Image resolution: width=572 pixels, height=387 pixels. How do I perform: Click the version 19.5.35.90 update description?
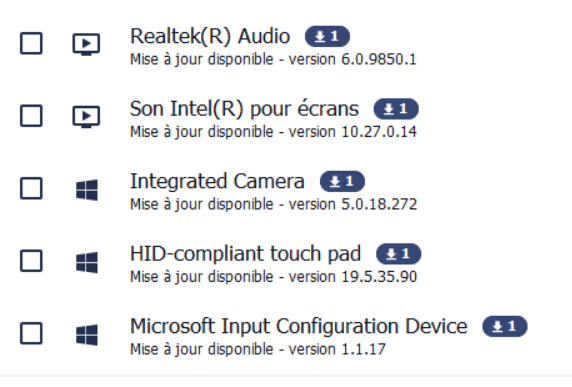(274, 277)
